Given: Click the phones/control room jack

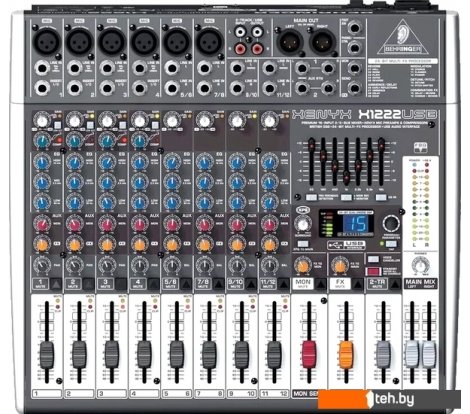Looking at the screenshot, I should (355, 48).
